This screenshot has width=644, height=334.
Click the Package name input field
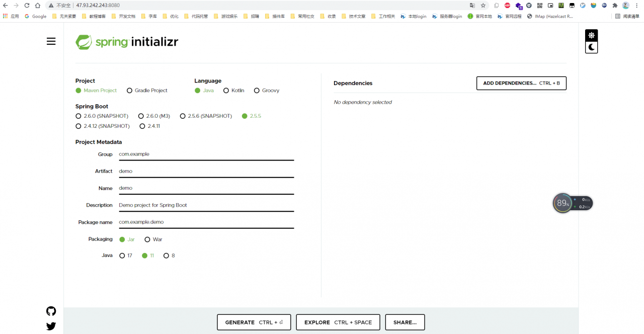(x=206, y=222)
